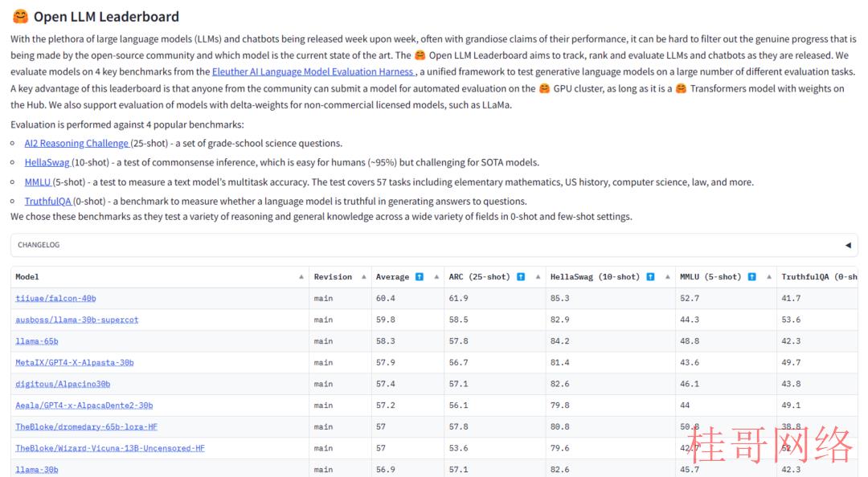Viewport: 868px width, 477px height.
Task: Click the Open LLM Leaderboard title
Action: tap(106, 17)
